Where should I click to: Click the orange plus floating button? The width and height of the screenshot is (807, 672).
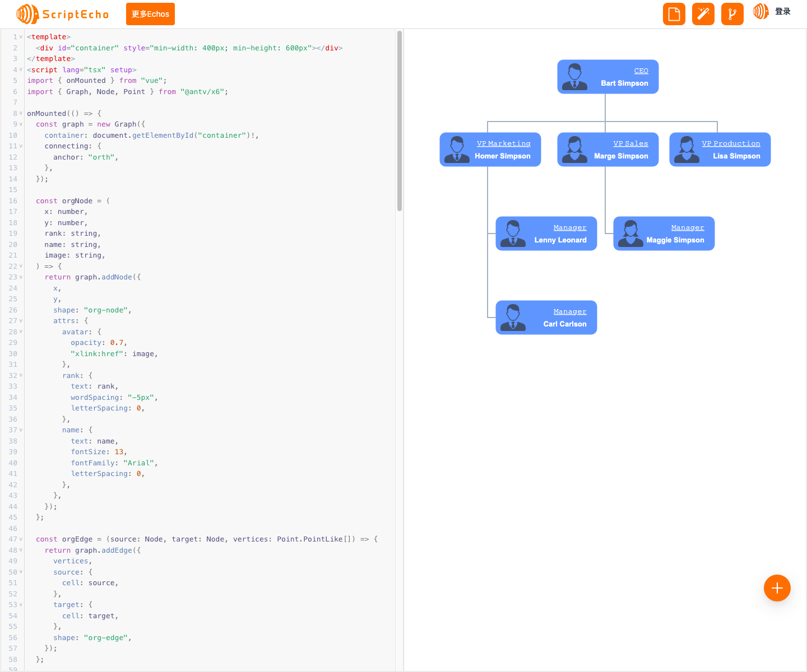point(777,588)
